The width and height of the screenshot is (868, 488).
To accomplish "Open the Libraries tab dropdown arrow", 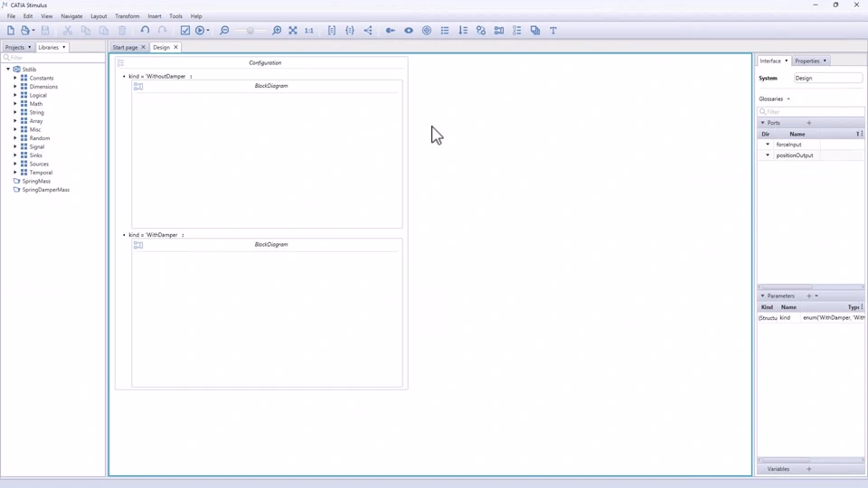I will (63, 48).
